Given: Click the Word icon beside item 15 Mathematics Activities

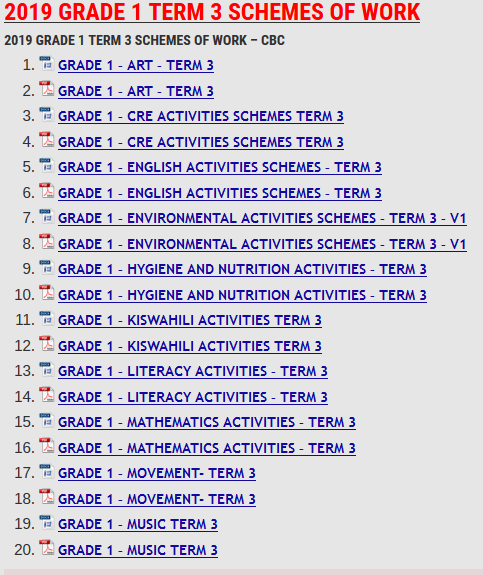Looking at the screenshot, I should [x=47, y=420].
